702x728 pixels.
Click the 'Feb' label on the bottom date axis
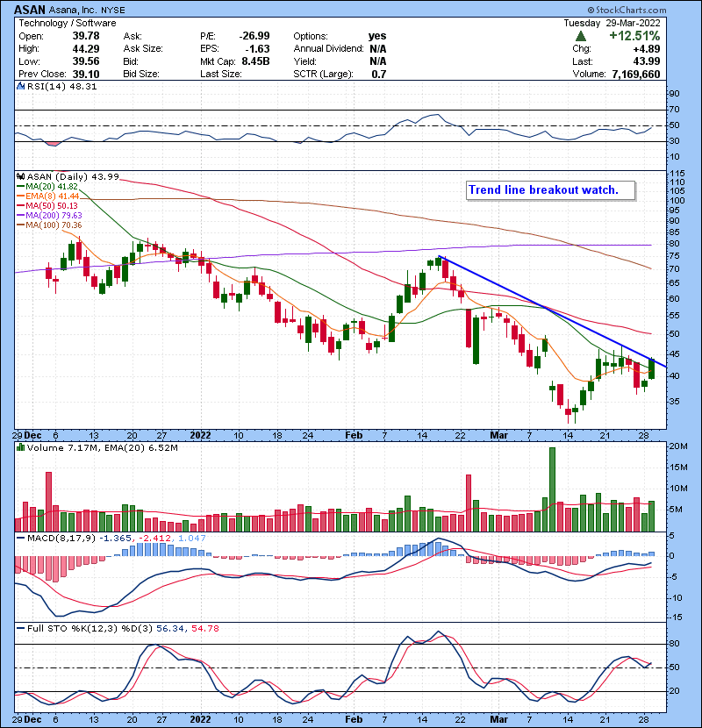[354, 719]
